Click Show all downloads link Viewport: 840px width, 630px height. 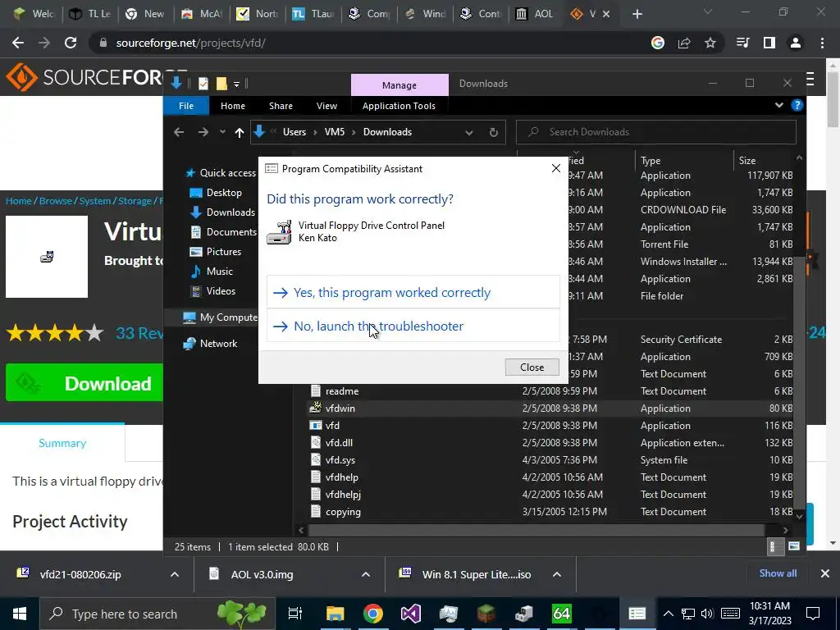[x=778, y=573]
